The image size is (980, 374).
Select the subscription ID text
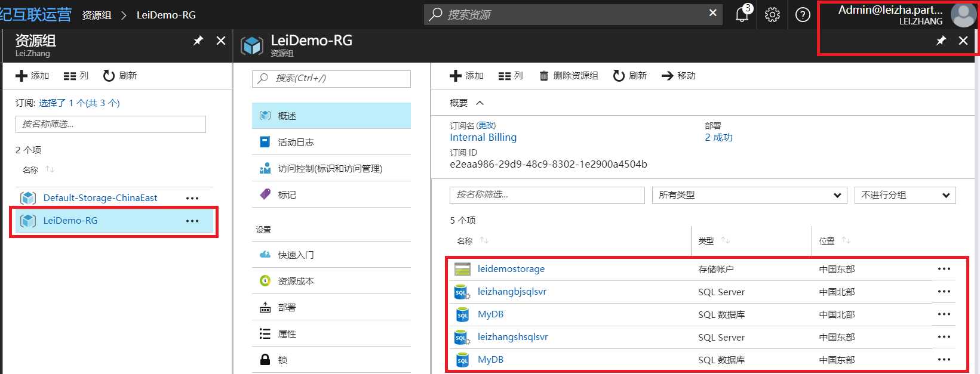(x=548, y=164)
